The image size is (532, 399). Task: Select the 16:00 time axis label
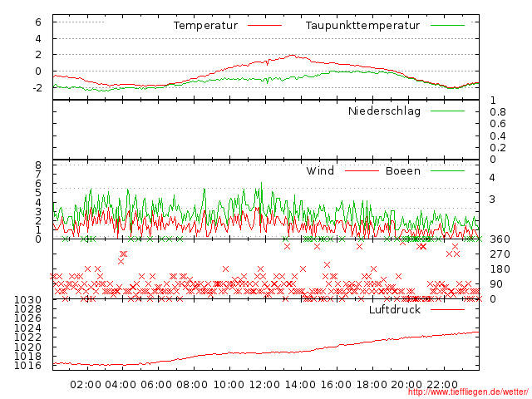336,385
